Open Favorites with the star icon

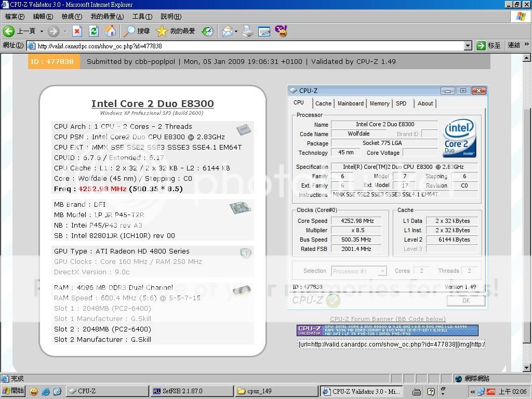[162, 31]
